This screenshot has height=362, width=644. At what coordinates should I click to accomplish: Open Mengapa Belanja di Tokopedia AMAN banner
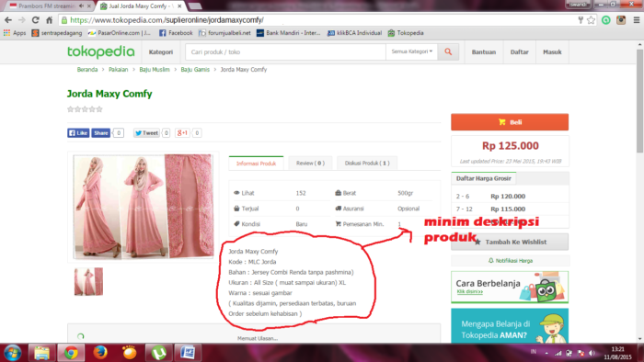[510, 326]
